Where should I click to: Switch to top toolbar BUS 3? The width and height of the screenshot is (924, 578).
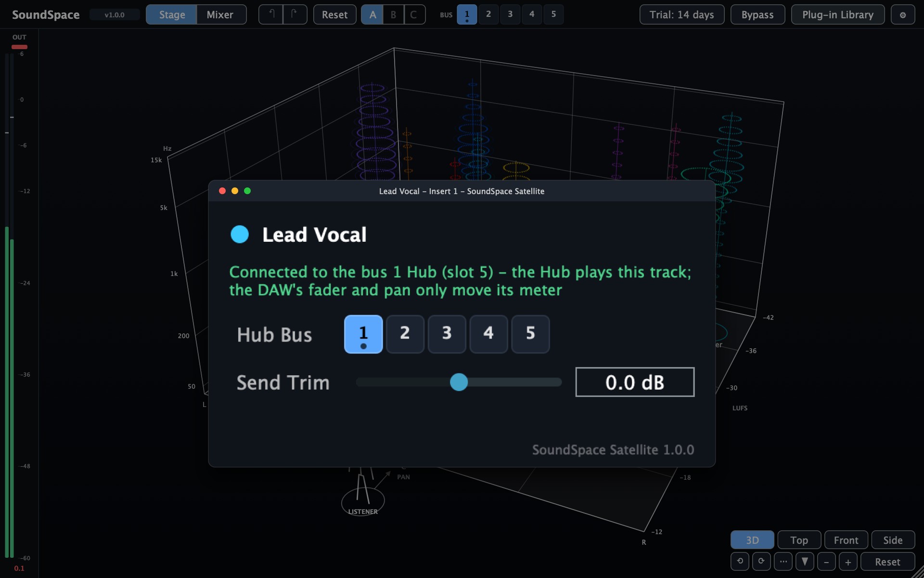[510, 14]
